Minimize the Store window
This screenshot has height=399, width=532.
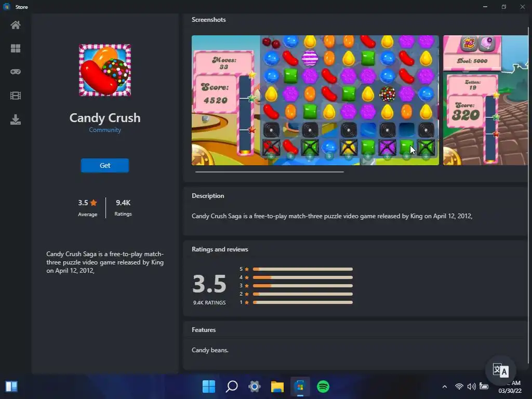tap(485, 7)
